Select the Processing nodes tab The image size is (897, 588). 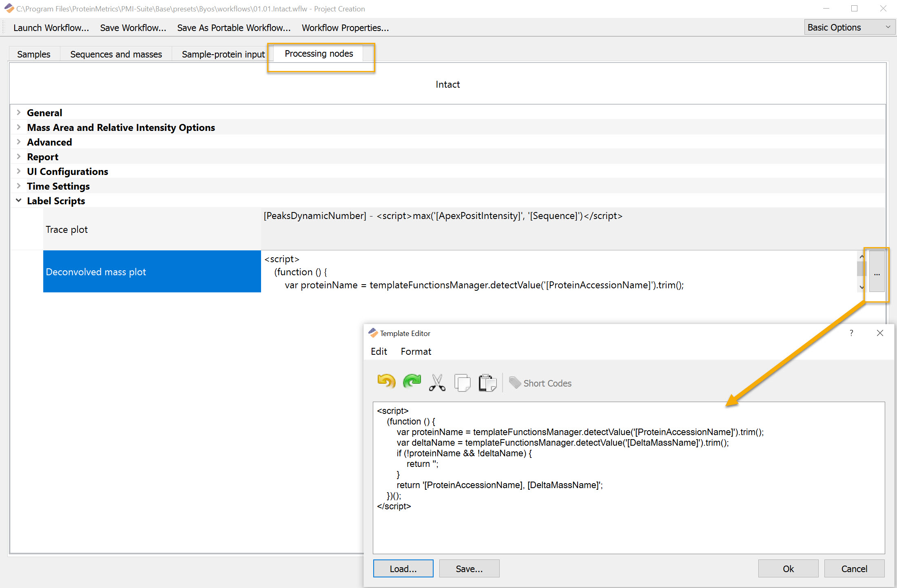tap(319, 53)
